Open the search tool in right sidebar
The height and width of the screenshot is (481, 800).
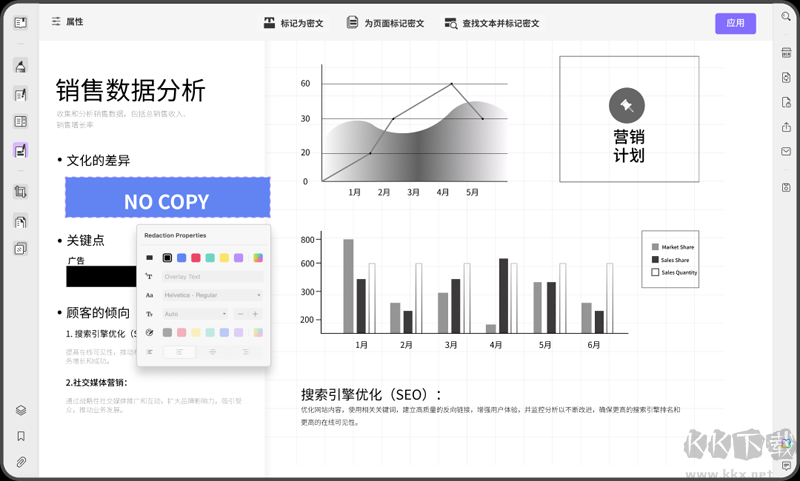pyautogui.click(x=786, y=18)
